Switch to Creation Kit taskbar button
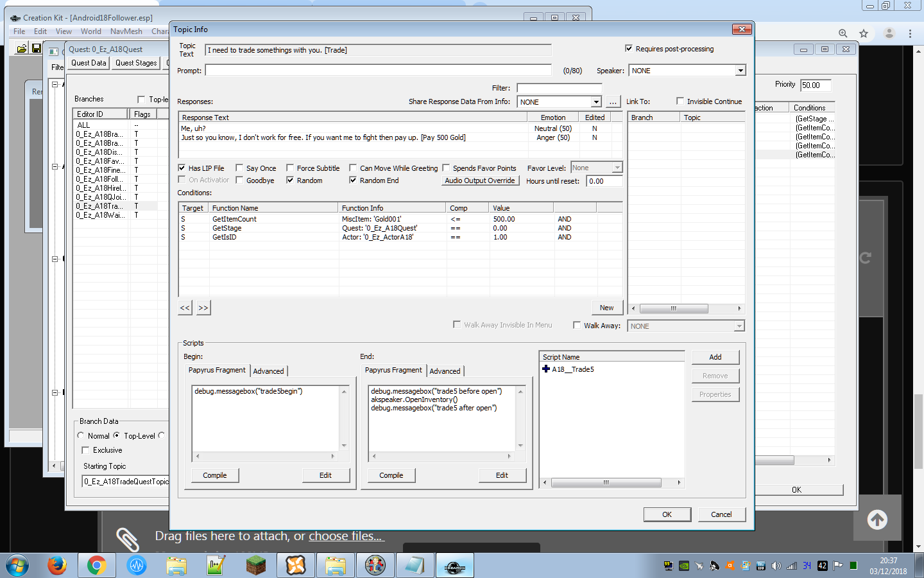Screen dimensions: 924x578 [455, 566]
